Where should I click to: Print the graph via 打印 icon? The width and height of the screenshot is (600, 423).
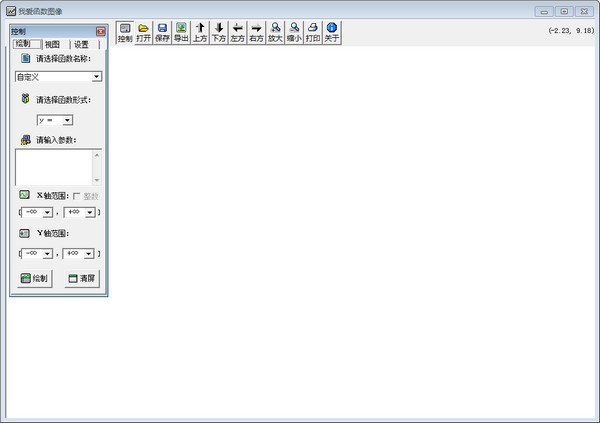(x=313, y=32)
